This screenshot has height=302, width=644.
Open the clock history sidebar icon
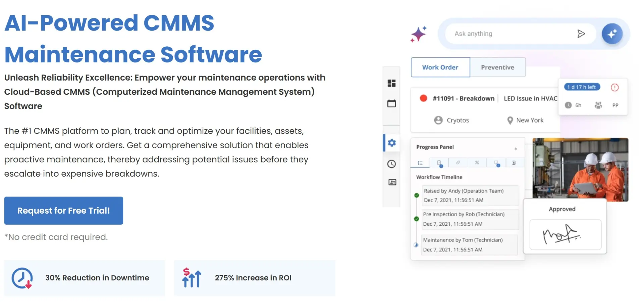point(391,164)
